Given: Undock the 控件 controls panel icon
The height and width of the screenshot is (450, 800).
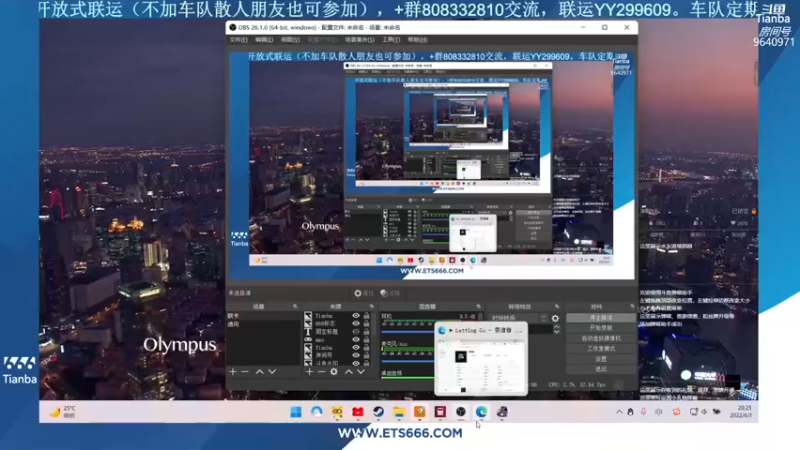Looking at the screenshot, I should (x=632, y=307).
